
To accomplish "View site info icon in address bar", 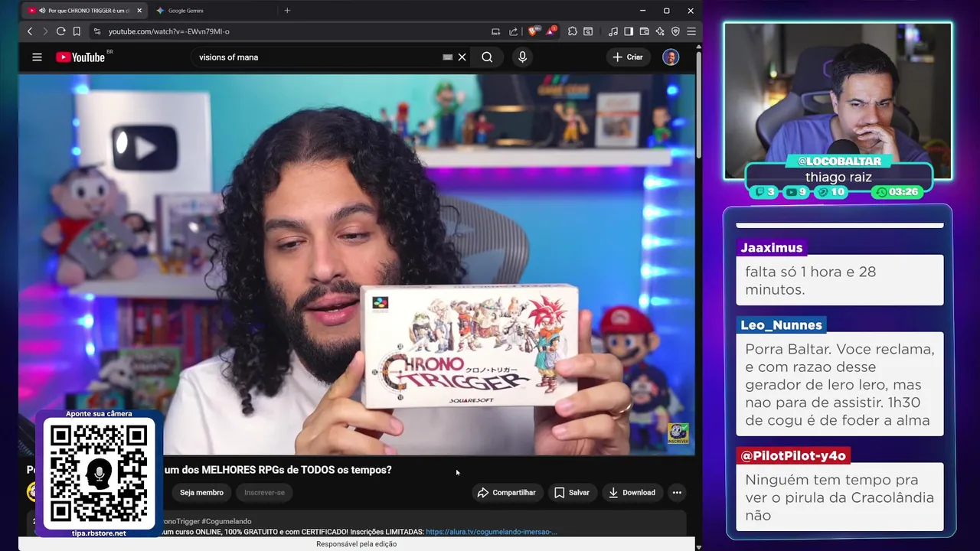I will point(96,31).
